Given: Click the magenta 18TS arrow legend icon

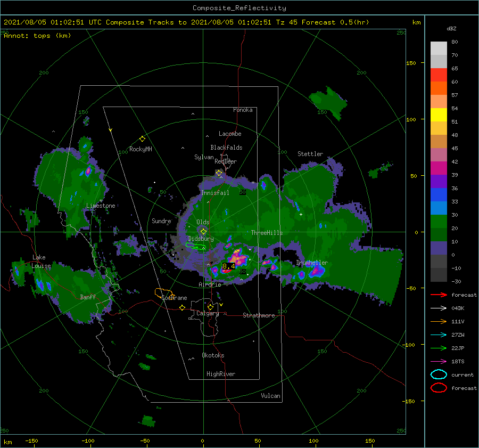Looking at the screenshot, I should [x=439, y=362].
